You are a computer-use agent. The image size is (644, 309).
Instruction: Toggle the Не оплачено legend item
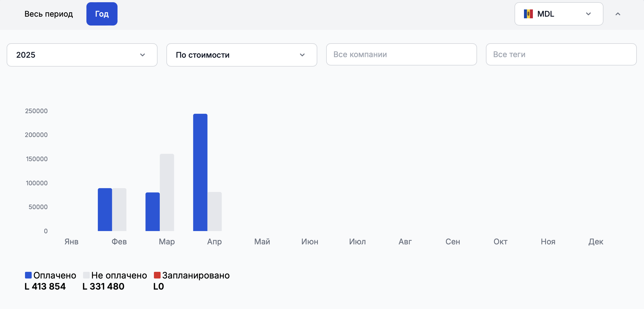[x=115, y=275]
